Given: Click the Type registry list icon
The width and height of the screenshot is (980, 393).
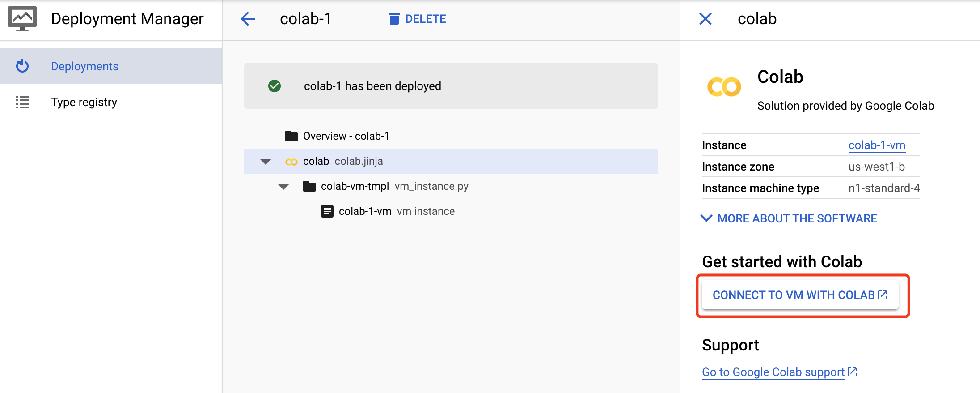Looking at the screenshot, I should pos(22,102).
